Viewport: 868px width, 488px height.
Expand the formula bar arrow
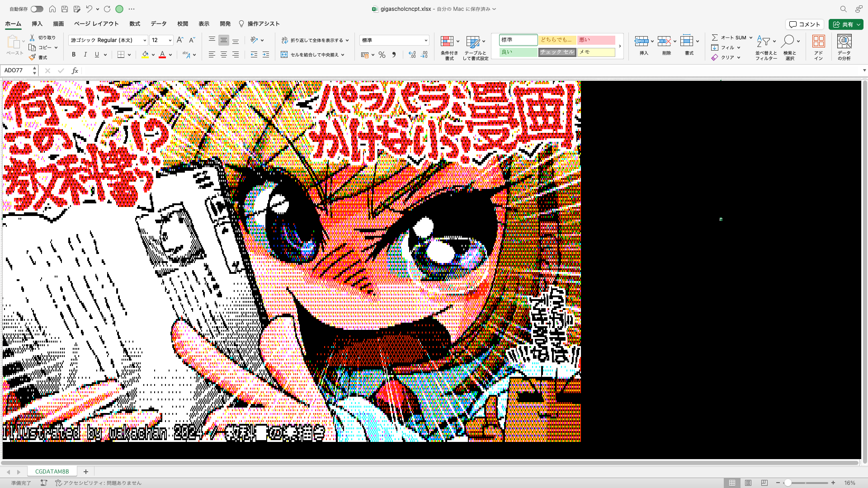[864, 70]
